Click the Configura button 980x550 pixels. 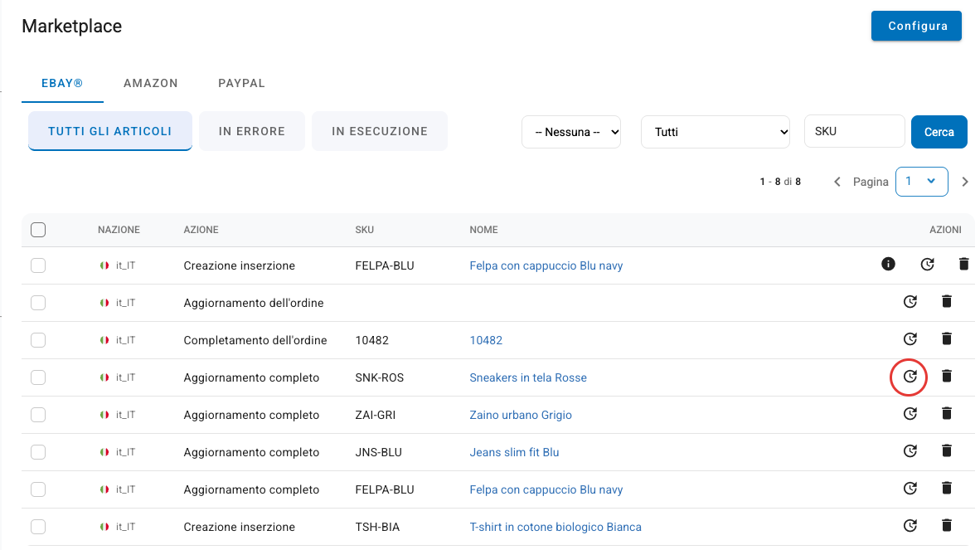[x=916, y=26]
